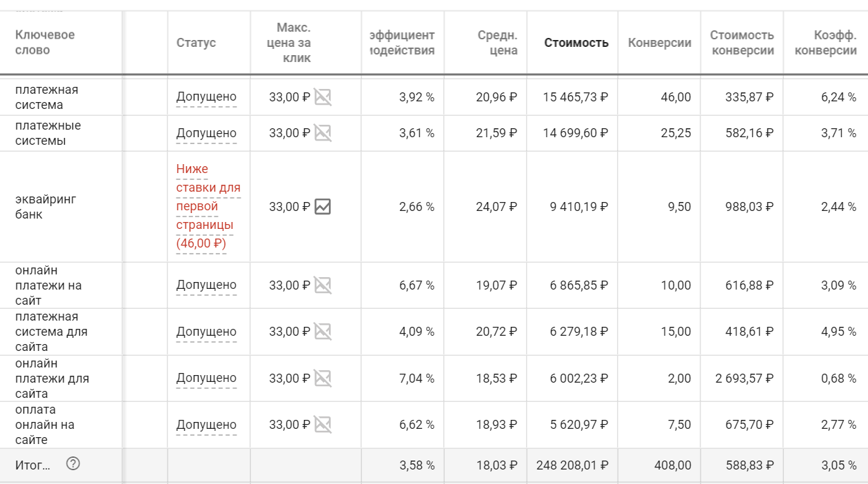
Task: Edit the 33,00 ₽ bid for онлайн платежи для сайта
Action: [290, 379]
